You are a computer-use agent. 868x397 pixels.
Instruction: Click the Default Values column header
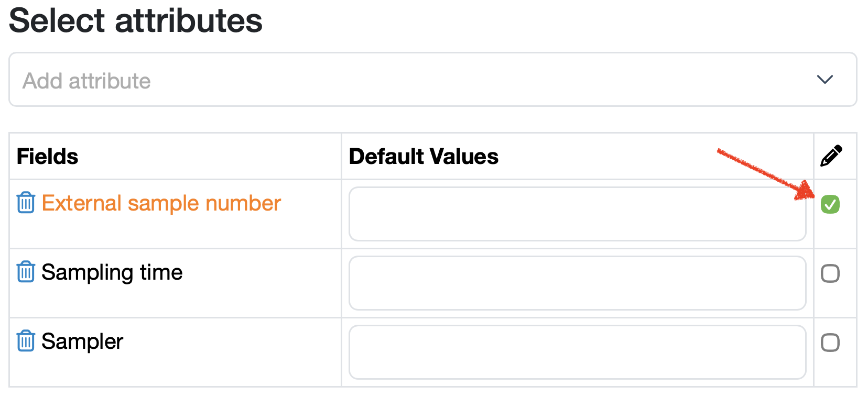(x=424, y=157)
